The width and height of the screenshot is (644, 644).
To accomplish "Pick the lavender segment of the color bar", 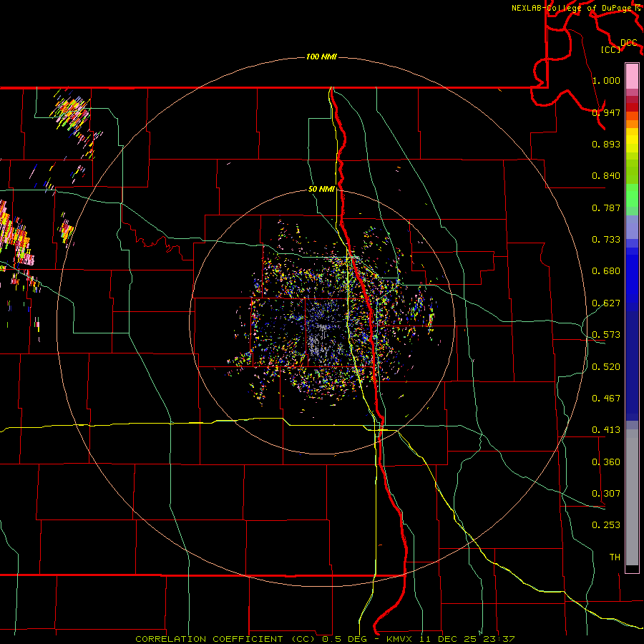I will point(632,228).
